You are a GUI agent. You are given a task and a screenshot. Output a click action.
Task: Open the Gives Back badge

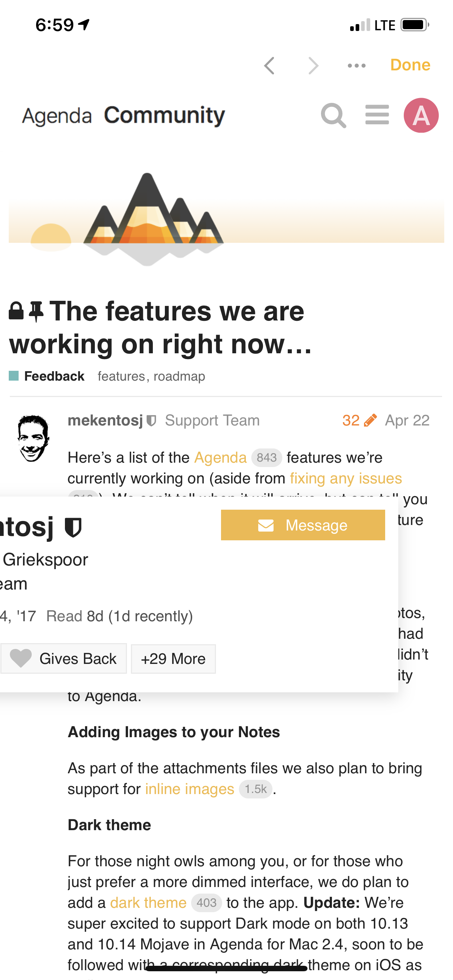point(63,658)
